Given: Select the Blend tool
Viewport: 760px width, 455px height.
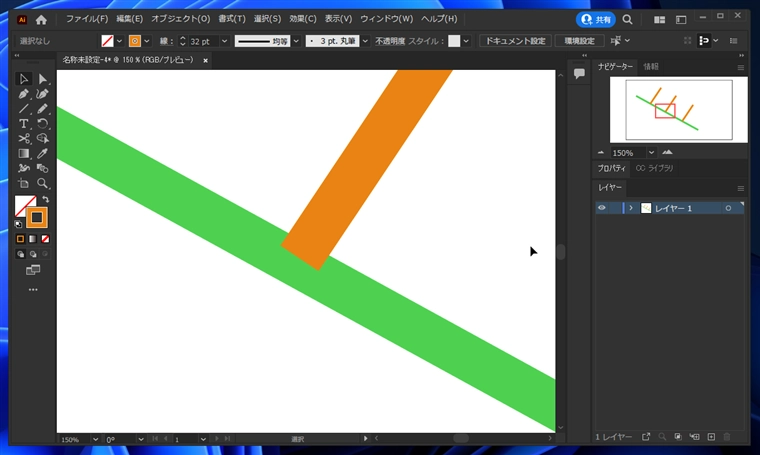Looking at the screenshot, I should [x=43, y=169].
